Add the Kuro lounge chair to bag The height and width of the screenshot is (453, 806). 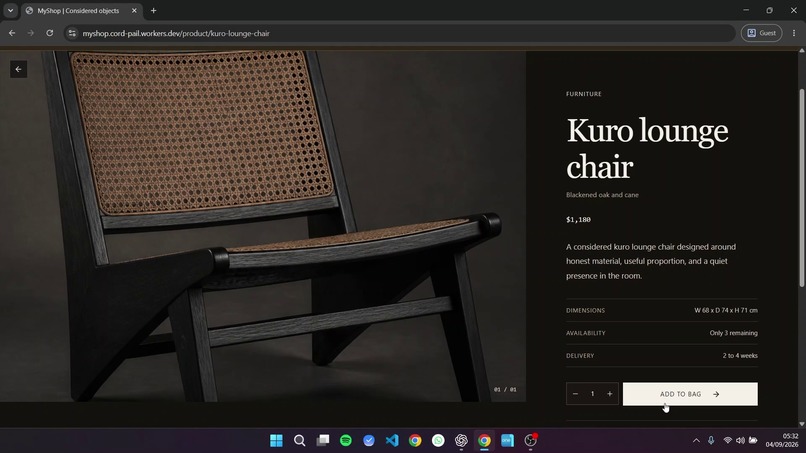pyautogui.click(x=690, y=394)
